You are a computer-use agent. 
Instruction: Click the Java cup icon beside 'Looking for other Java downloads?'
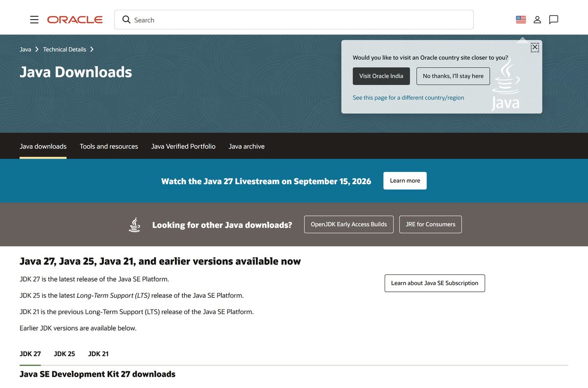tap(134, 225)
